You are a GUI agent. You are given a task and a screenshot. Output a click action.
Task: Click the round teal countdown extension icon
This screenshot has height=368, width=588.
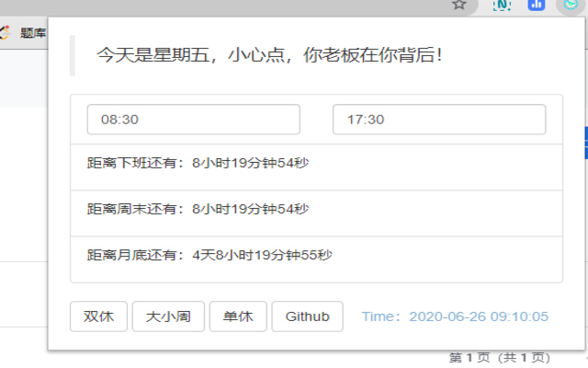point(571,5)
